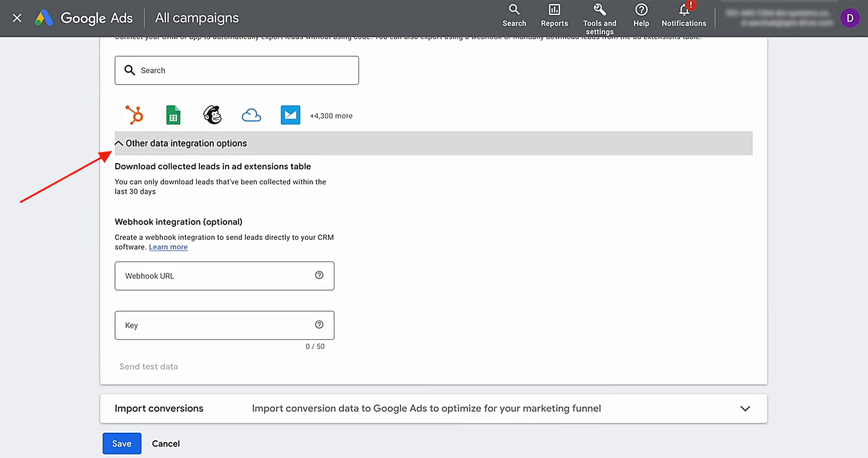Select the Mailchimp integration icon
This screenshot has height=458, width=868.
tap(212, 115)
